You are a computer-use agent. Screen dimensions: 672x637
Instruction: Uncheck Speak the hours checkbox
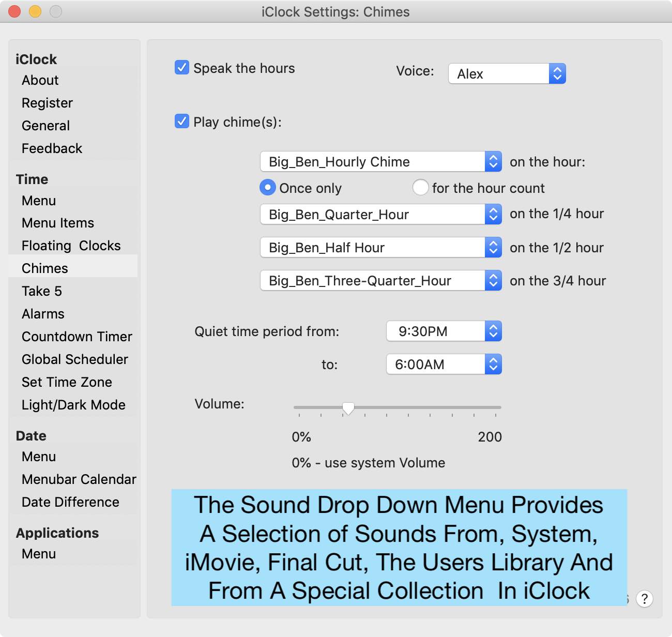[x=182, y=68]
